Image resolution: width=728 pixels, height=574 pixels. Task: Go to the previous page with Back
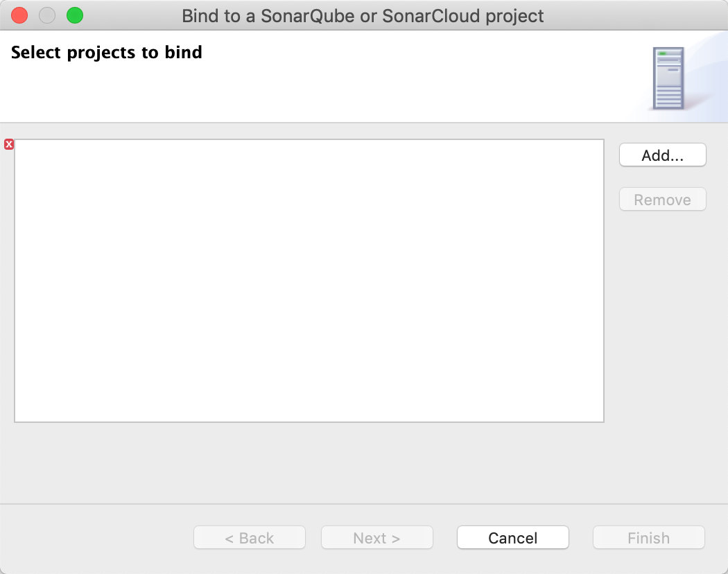pos(250,538)
